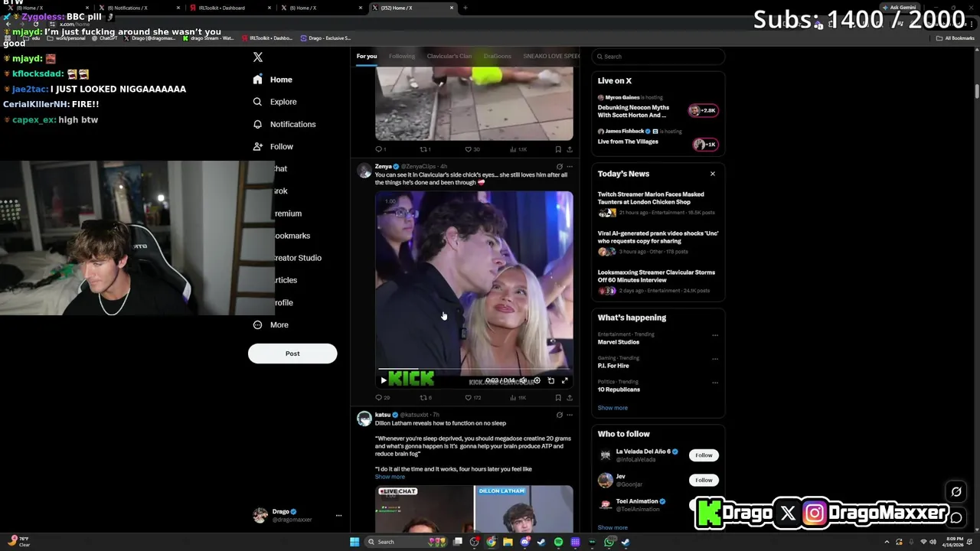Open Looksmaxxing Streamer Clavicular news story

point(658,282)
